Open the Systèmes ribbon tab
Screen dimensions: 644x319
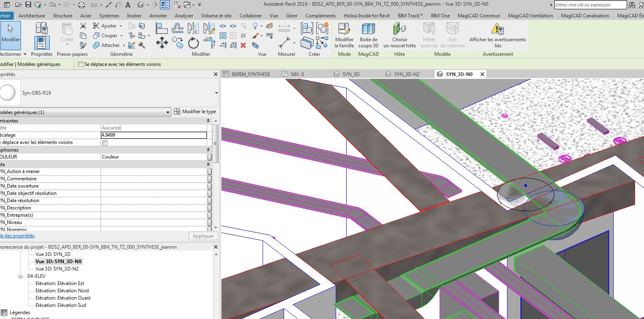pyautogui.click(x=109, y=16)
